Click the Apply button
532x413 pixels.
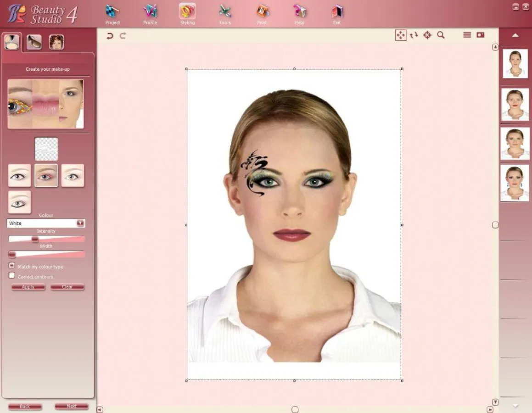pos(28,287)
